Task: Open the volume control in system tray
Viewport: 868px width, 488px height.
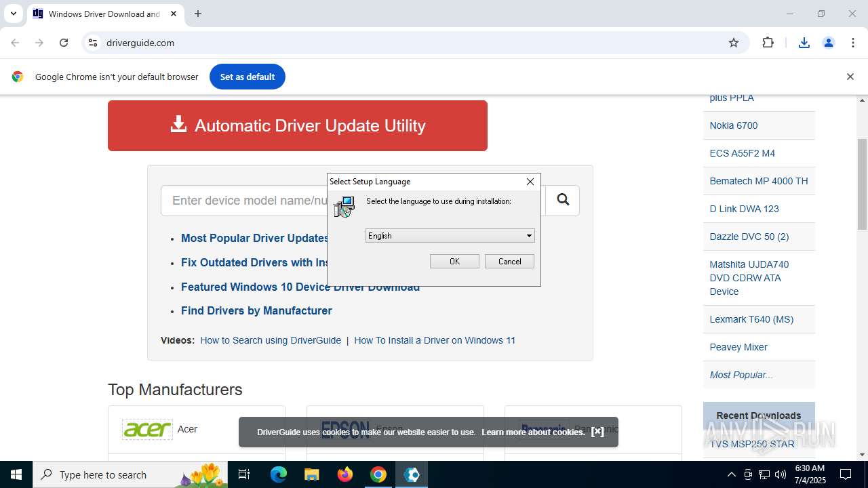Action: tap(781, 474)
